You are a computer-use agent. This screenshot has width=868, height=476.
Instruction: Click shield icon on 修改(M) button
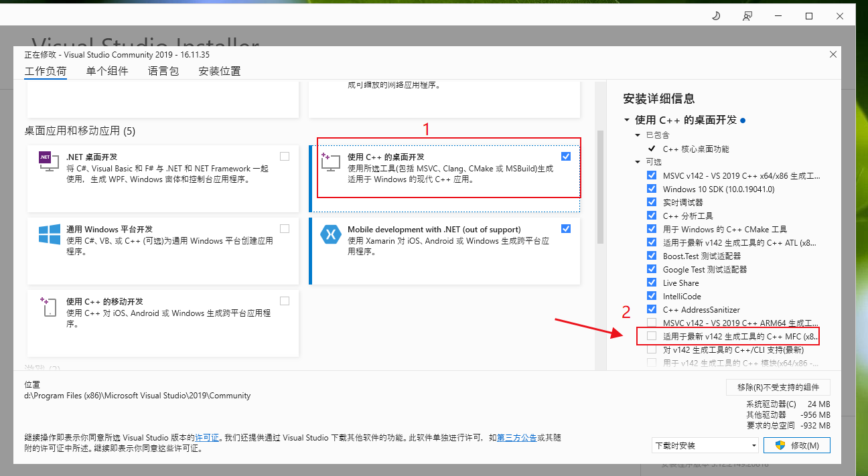pyautogui.click(x=780, y=445)
